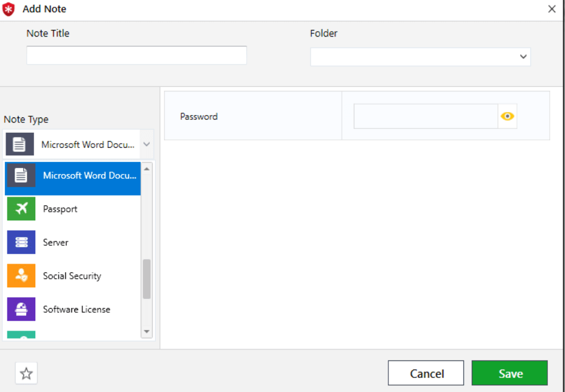Click the note type list scrollbar thumb
Image resolution: width=565 pixels, height=392 pixels.
(x=147, y=279)
